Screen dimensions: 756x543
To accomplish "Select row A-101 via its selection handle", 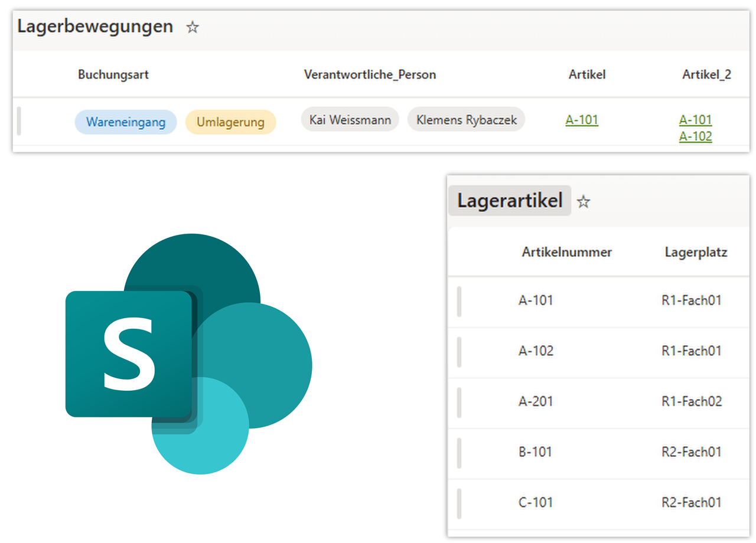I will tap(459, 301).
